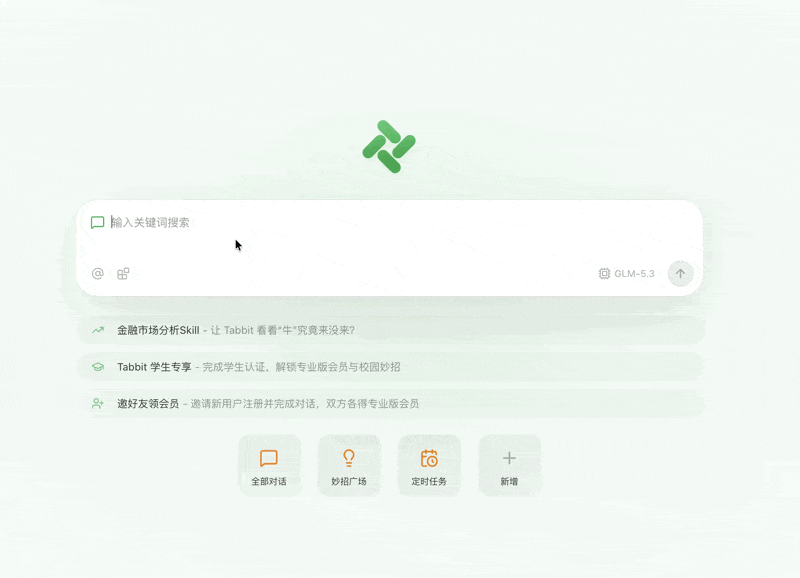Click the 新增 plus shortcut

(x=509, y=466)
